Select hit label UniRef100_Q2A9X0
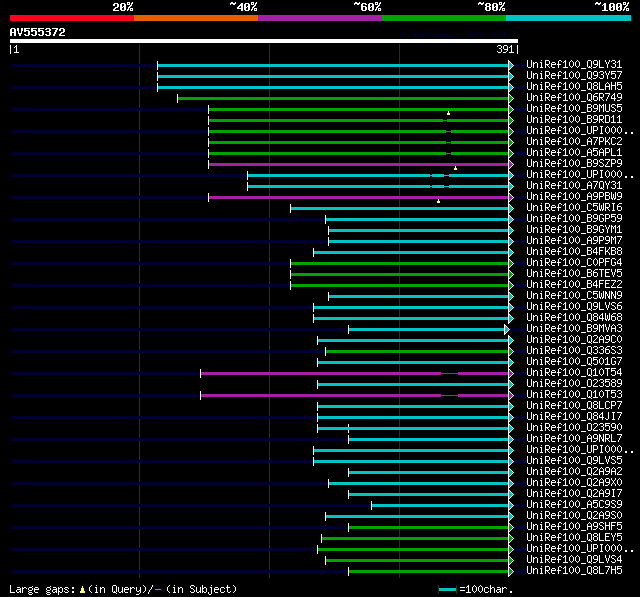Image resolution: width=640 pixels, height=597 pixels. (574, 483)
